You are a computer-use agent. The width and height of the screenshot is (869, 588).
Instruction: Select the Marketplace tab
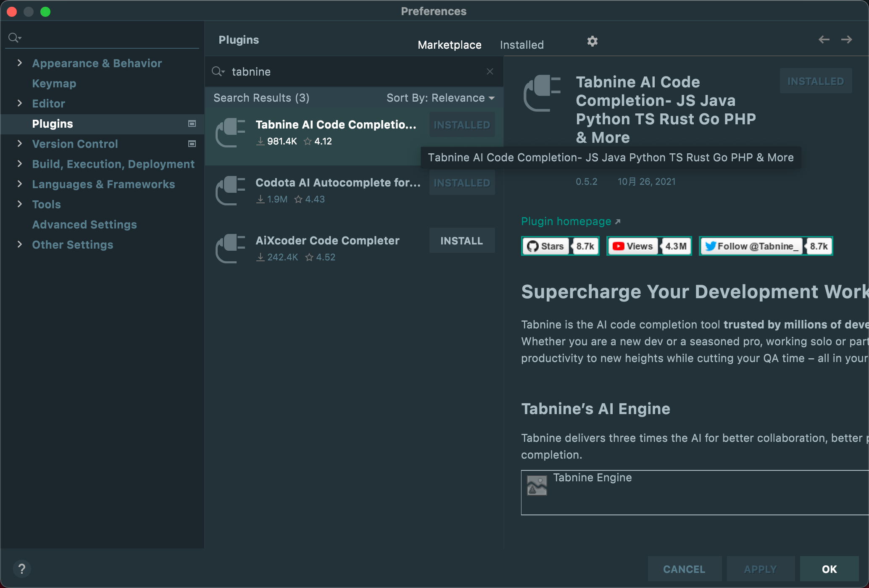(x=449, y=45)
